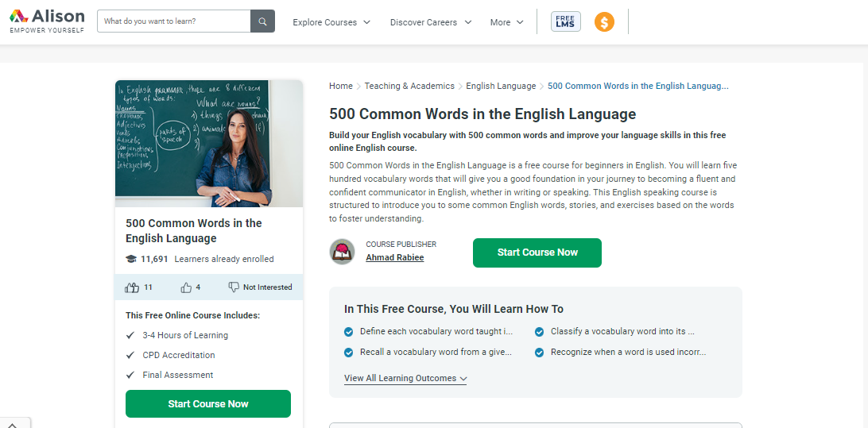Focus the What do you want to learn field
This screenshot has height=428, width=868.
pyautogui.click(x=174, y=21)
